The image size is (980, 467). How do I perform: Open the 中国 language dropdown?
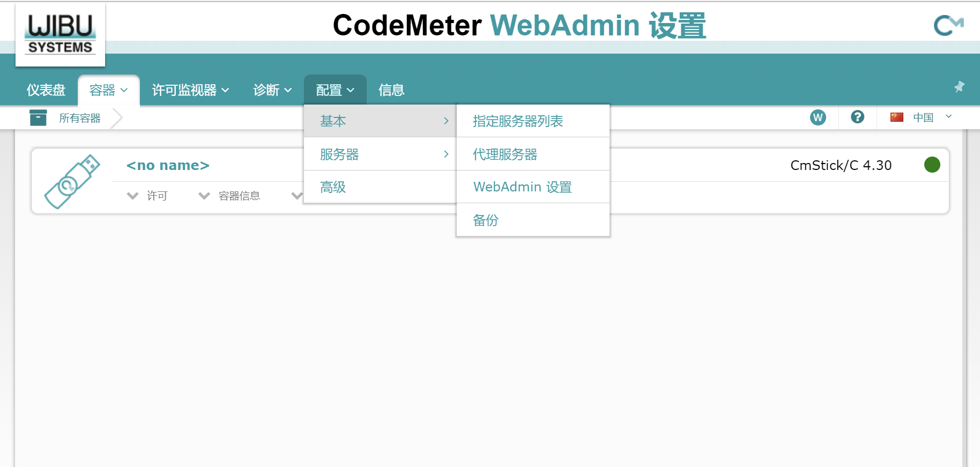coord(930,117)
